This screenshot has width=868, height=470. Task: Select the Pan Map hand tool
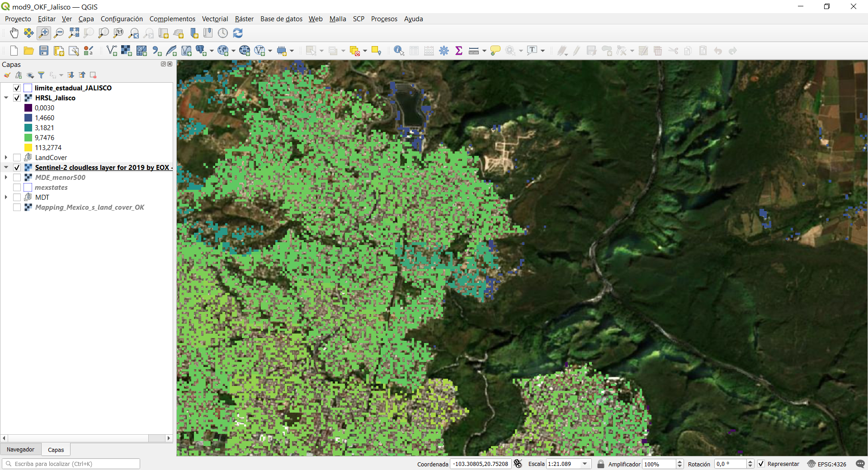click(x=14, y=33)
